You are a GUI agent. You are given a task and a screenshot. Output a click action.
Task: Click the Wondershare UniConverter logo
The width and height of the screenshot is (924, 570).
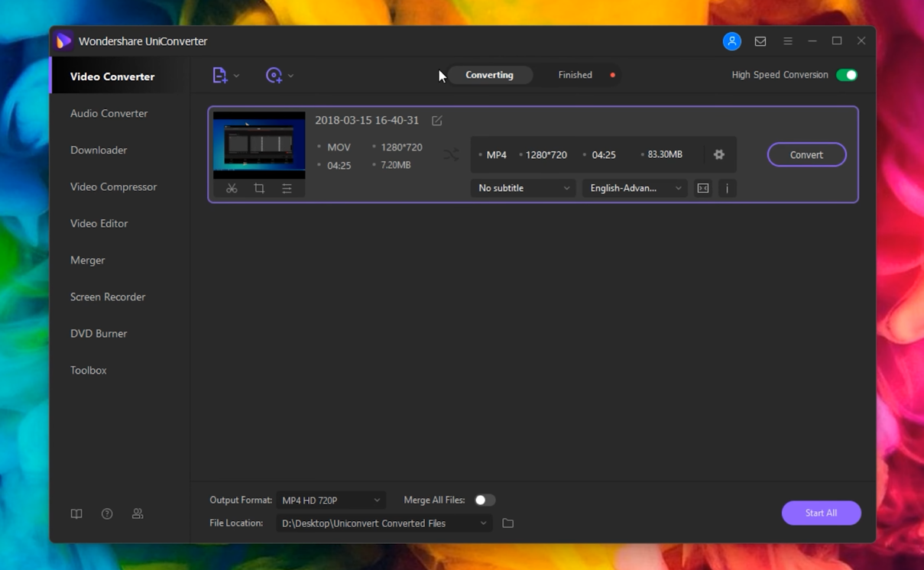(64, 41)
